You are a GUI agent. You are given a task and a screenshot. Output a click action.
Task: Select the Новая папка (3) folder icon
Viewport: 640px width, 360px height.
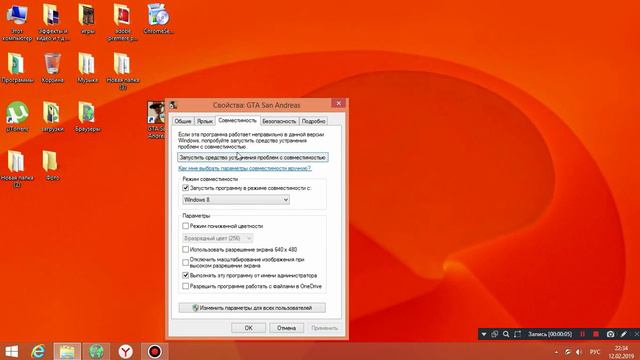coord(122,71)
